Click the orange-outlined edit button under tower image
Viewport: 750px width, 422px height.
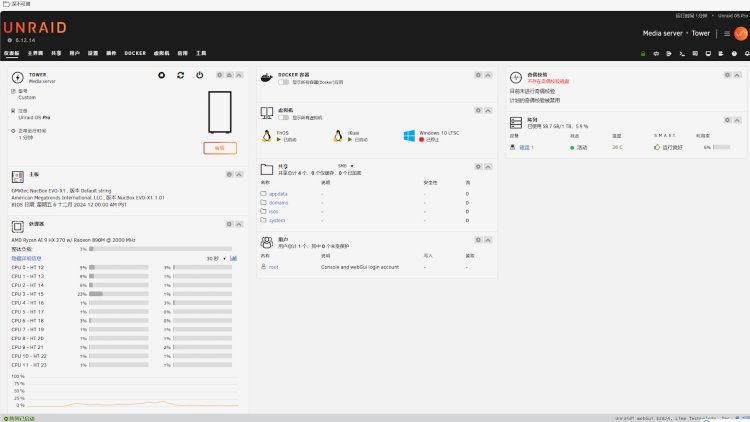220,148
